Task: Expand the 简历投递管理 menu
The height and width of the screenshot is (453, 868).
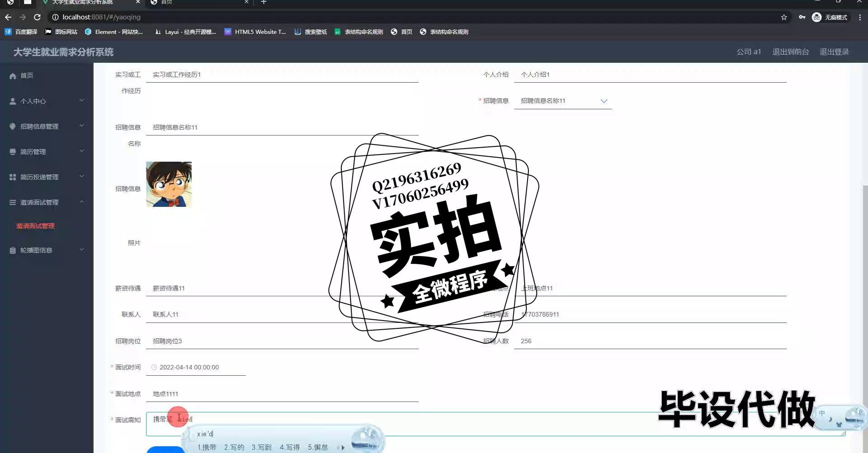Action: point(47,177)
